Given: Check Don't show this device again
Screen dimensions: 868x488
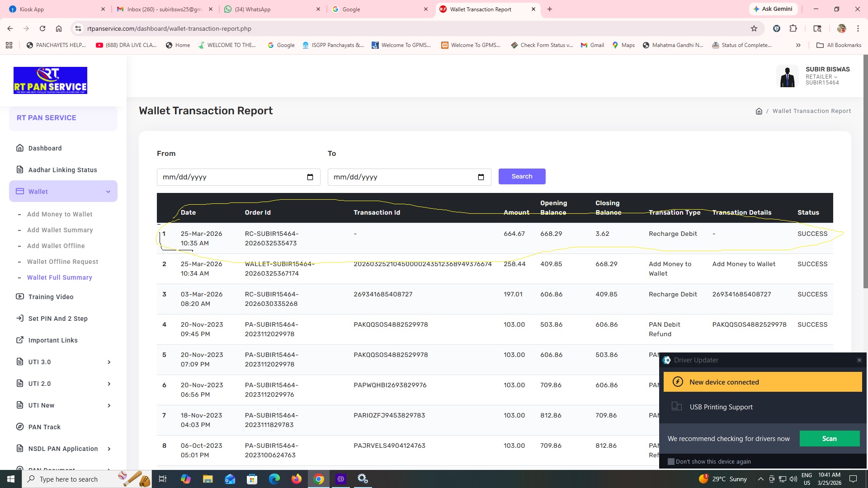Looking at the screenshot, I should (671, 461).
